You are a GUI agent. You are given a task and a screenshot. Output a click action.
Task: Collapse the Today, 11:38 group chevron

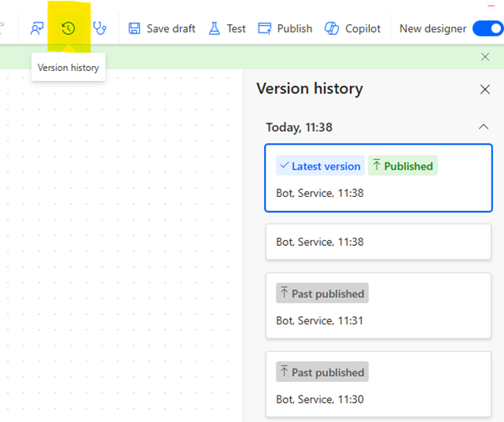(x=483, y=127)
